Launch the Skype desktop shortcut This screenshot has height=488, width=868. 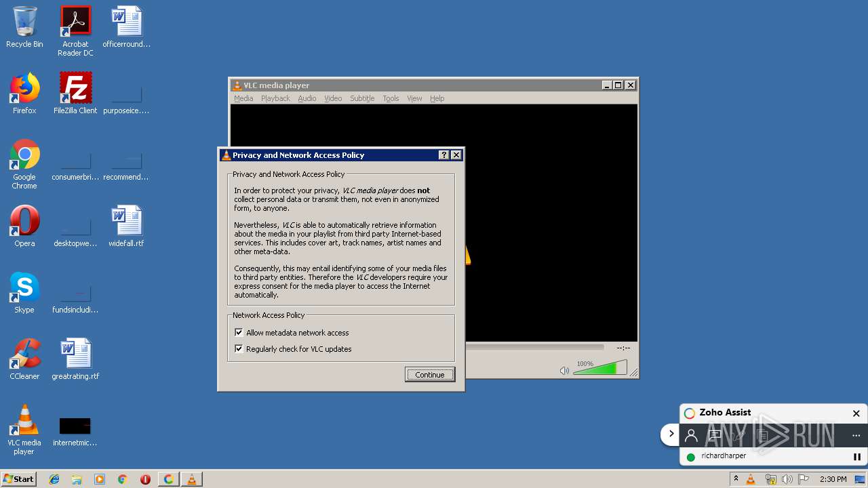[x=24, y=293]
